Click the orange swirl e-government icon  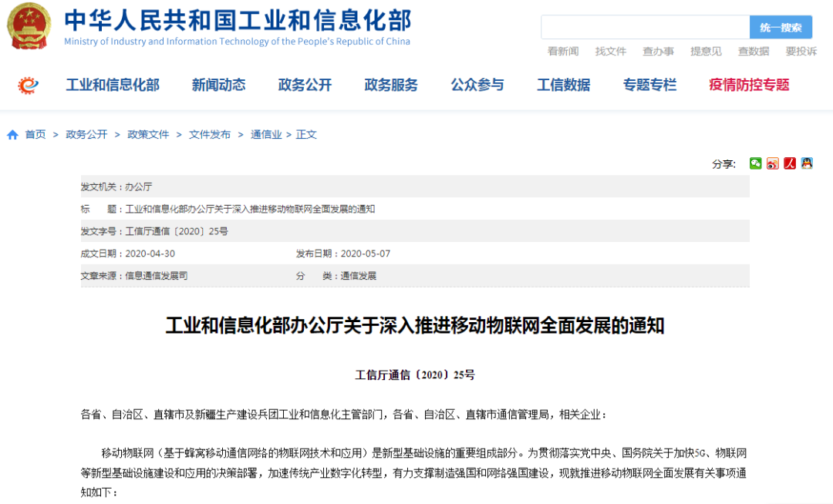pyautogui.click(x=29, y=85)
